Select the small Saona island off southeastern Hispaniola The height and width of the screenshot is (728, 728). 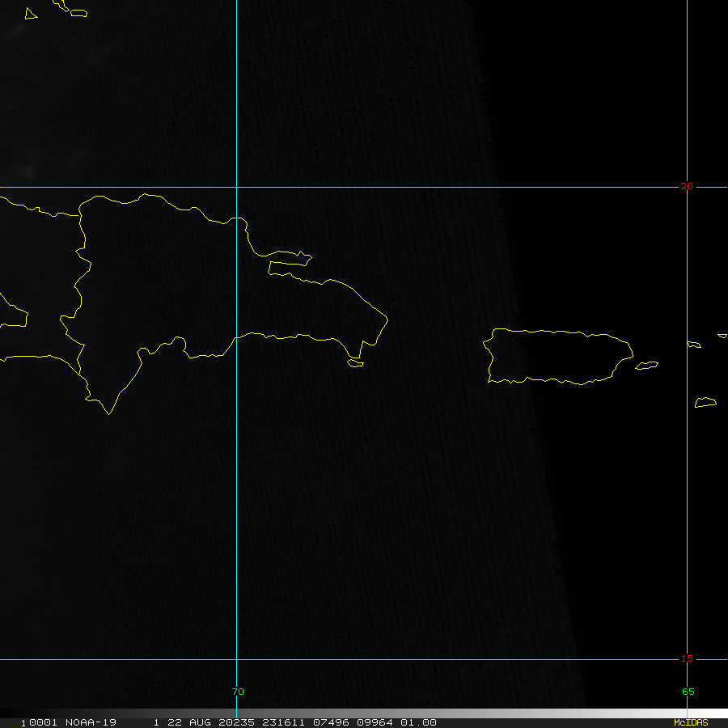click(356, 363)
